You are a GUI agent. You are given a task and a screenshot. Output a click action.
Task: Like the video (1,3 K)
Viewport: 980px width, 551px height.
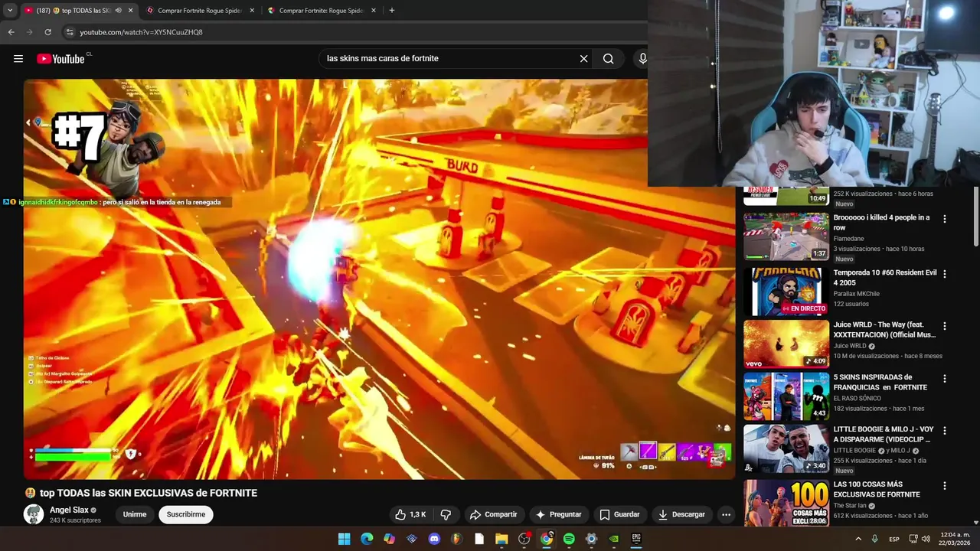(x=410, y=514)
